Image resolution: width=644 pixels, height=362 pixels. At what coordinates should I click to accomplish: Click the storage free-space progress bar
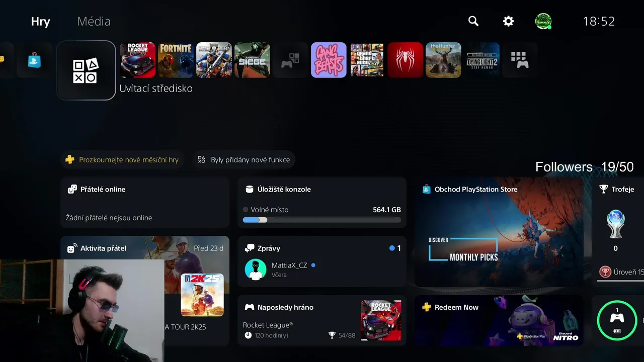coord(322,220)
